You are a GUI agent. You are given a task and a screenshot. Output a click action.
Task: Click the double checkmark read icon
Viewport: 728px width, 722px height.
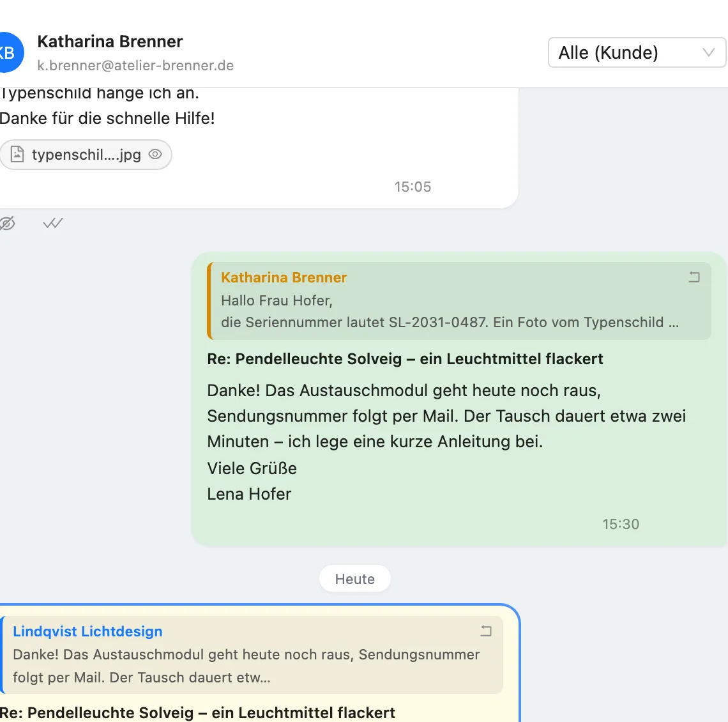click(x=53, y=224)
